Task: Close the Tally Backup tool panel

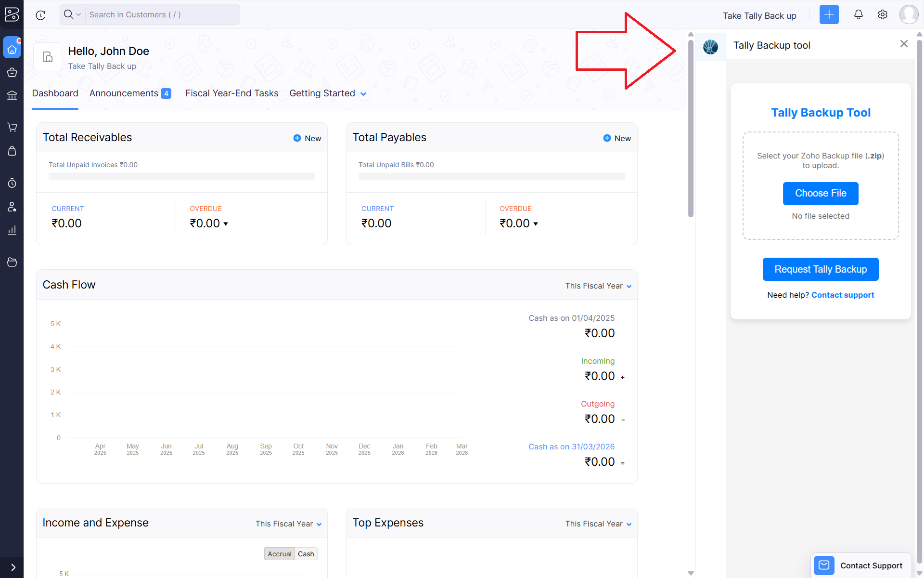Action: pos(904,44)
